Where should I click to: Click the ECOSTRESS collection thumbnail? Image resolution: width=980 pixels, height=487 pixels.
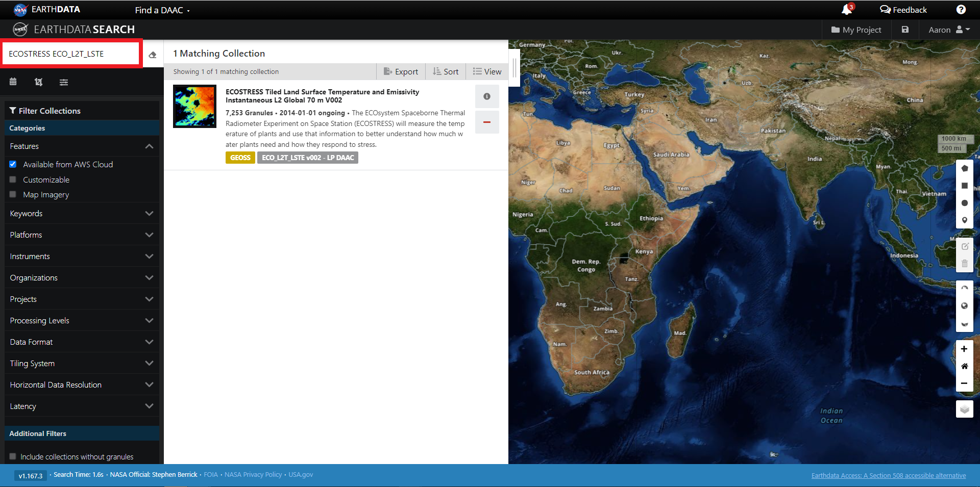click(x=194, y=106)
